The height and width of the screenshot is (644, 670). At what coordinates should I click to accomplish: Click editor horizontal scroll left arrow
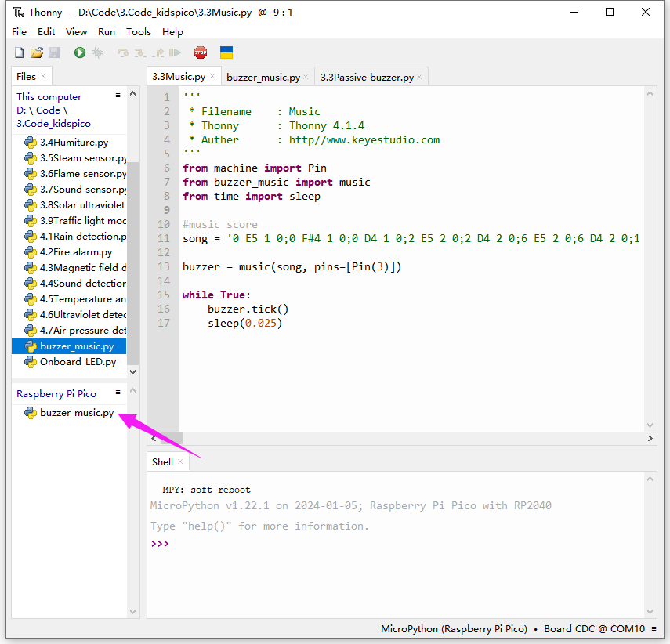[x=154, y=439]
